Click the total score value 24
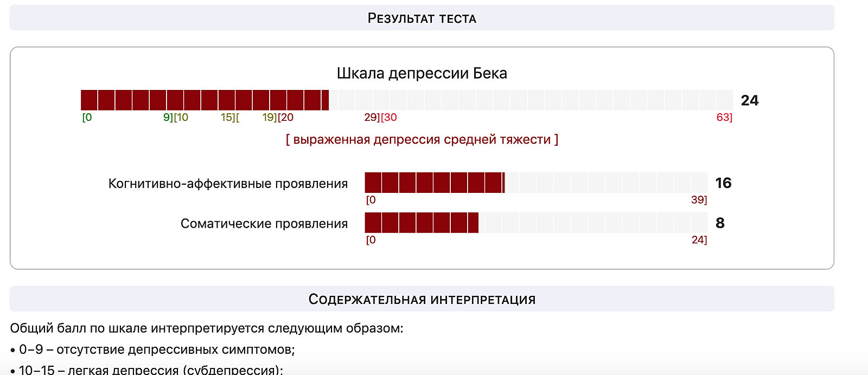 pos(749,100)
